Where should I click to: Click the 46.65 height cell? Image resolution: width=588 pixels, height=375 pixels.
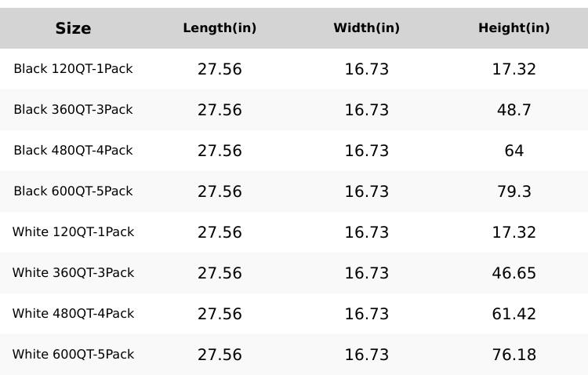514,273
